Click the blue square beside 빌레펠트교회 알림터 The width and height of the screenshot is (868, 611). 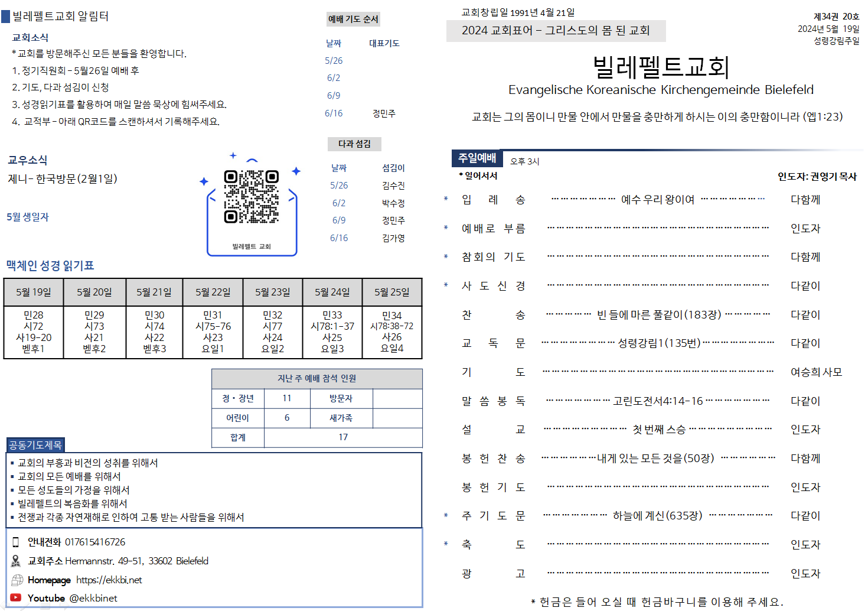(x=6, y=17)
